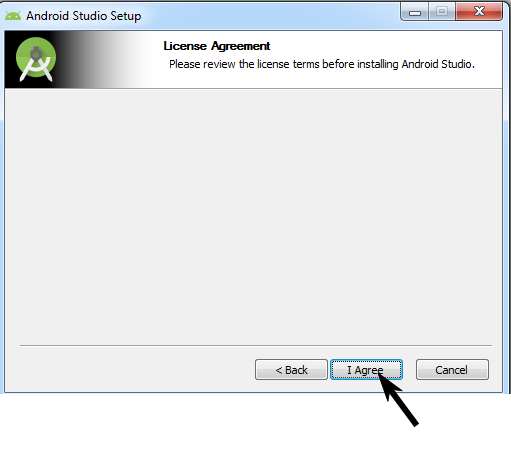Click the green Android head title bar icon
511x453 pixels.
[13, 16]
